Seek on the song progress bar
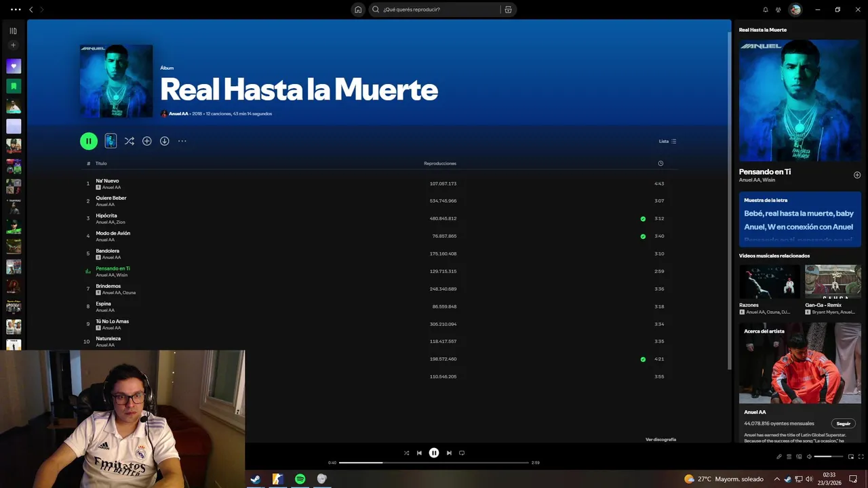This screenshot has width=868, height=488. 434,462
